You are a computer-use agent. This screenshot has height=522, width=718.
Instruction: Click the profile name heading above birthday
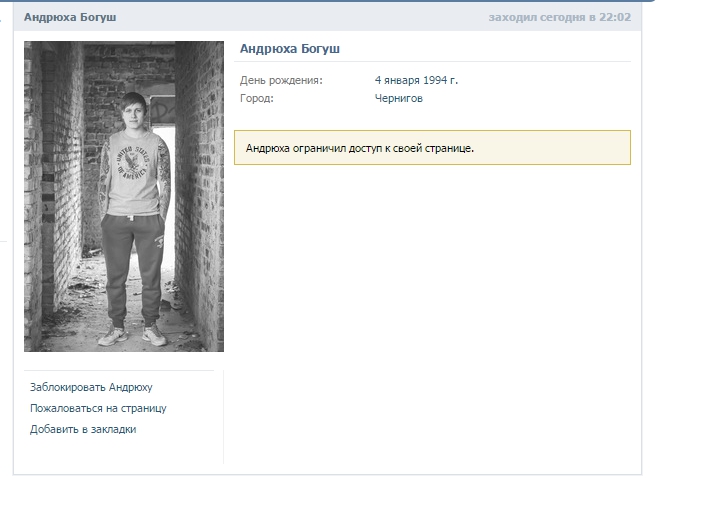click(290, 49)
